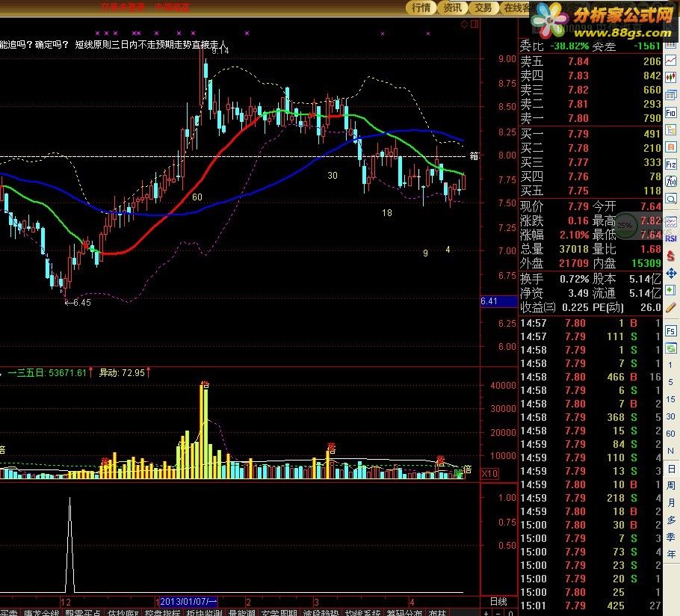Click the green refresh icon in sidebar
The image size is (680, 616).
pyautogui.click(x=671, y=348)
